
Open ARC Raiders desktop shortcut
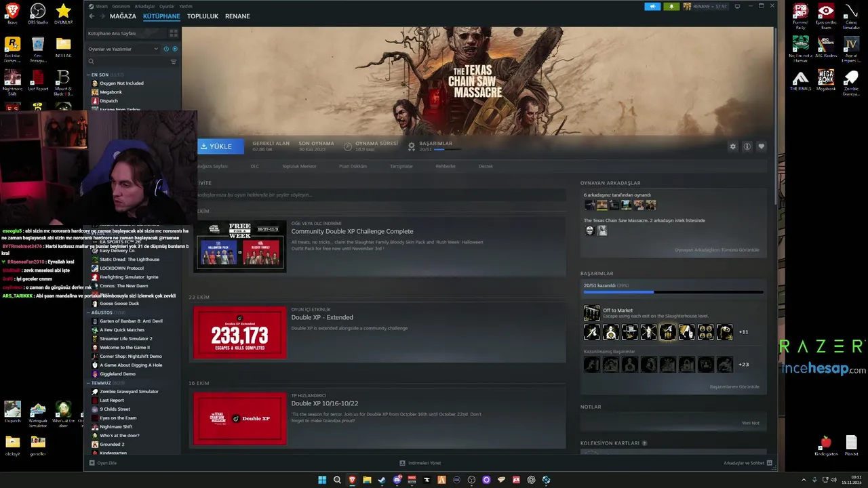[x=826, y=47]
